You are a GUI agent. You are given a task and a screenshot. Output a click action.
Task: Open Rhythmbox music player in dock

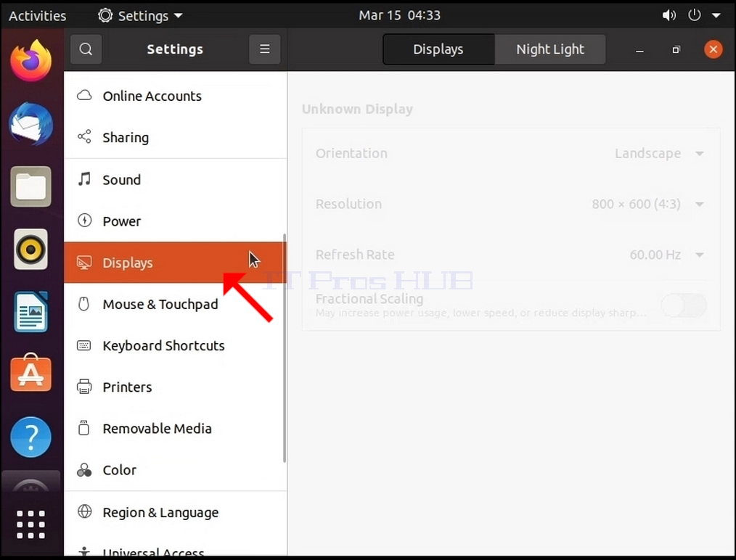31,249
